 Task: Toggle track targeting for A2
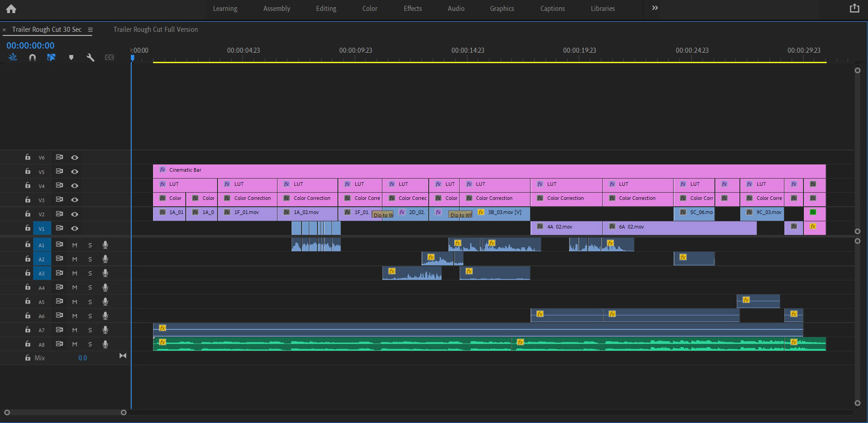coord(42,259)
